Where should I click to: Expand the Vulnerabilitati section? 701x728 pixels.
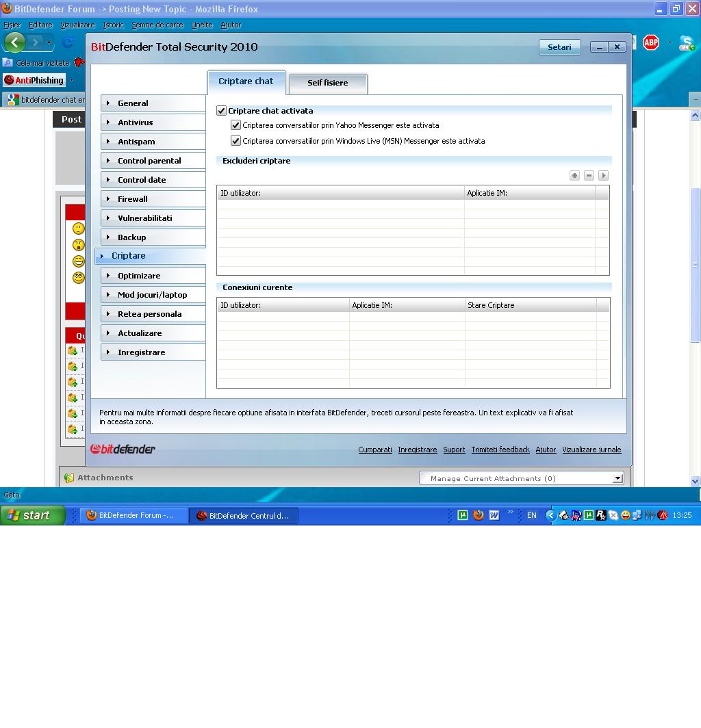click(153, 218)
